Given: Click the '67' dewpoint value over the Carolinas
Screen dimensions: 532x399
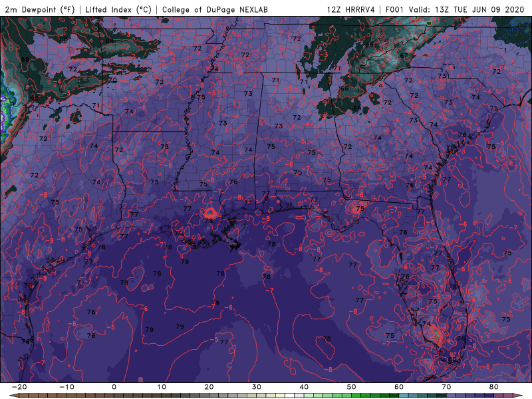Looking at the screenshot, I should (404, 55).
